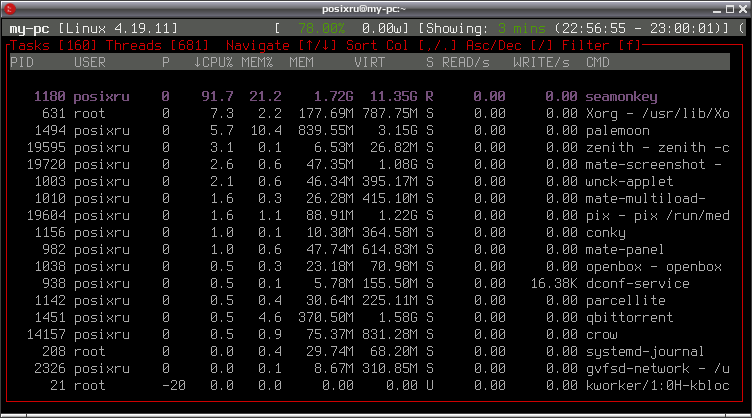Select the openbox process row
This screenshot has width=752, height=418.
(x=370, y=267)
